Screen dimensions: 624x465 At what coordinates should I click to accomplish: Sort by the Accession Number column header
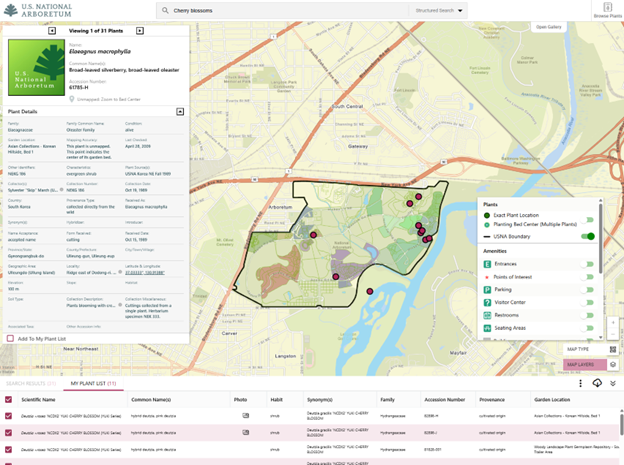pos(445,399)
